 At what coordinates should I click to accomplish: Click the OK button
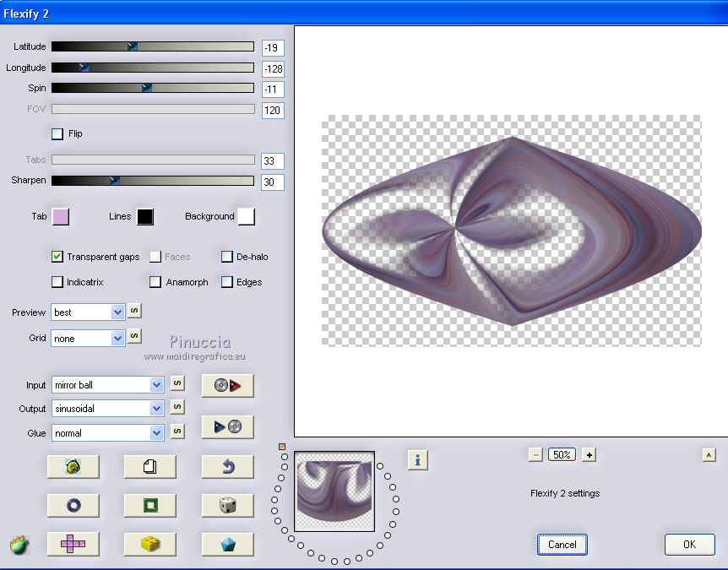pos(689,545)
